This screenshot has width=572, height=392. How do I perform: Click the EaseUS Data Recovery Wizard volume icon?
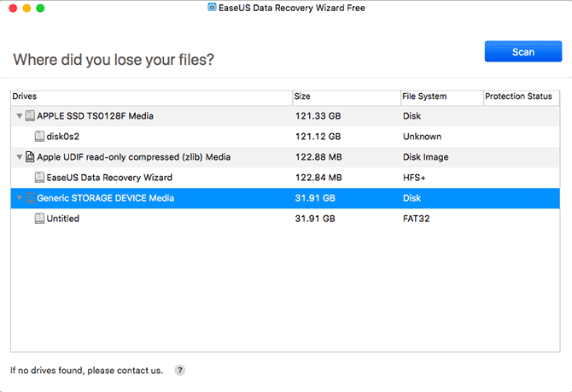coord(39,178)
